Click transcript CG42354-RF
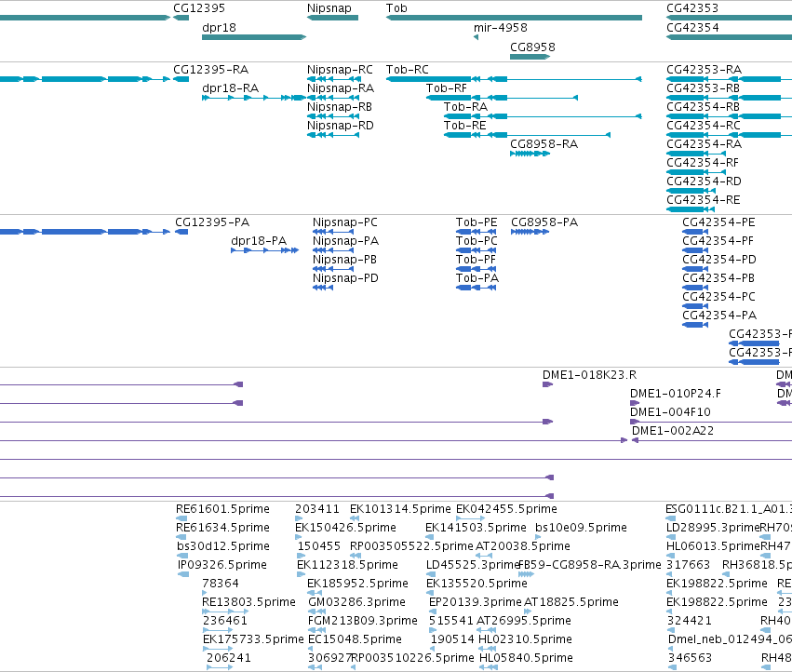 tap(696, 172)
